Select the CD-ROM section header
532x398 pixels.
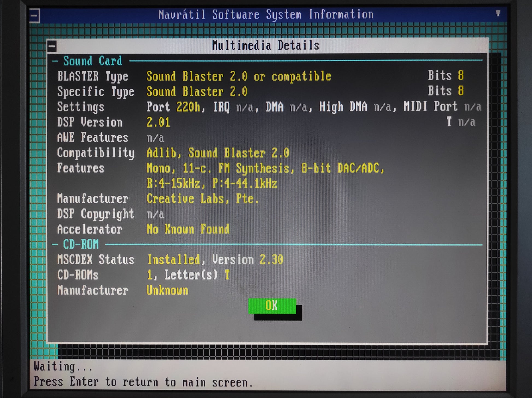(81, 244)
